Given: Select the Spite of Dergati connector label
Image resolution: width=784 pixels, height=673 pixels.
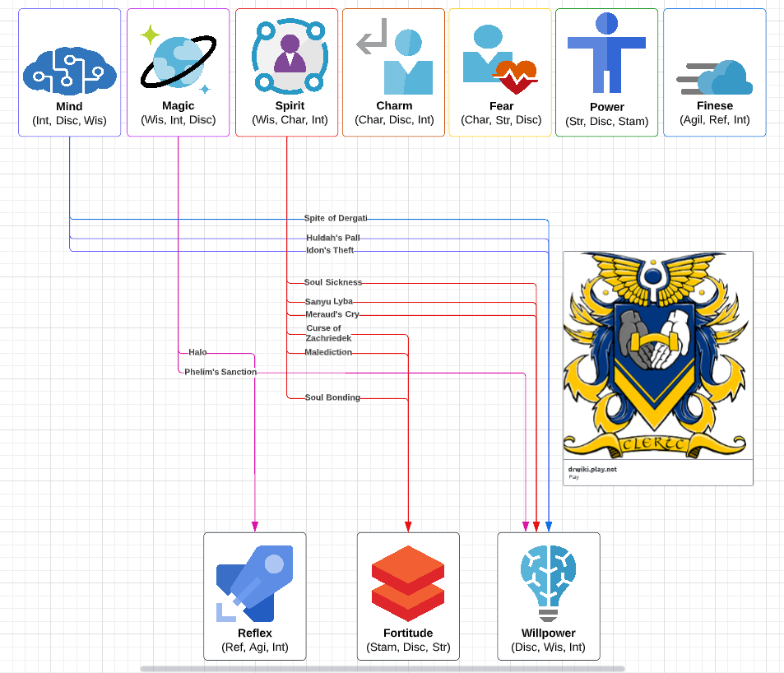Looking at the screenshot, I should tap(335, 218).
